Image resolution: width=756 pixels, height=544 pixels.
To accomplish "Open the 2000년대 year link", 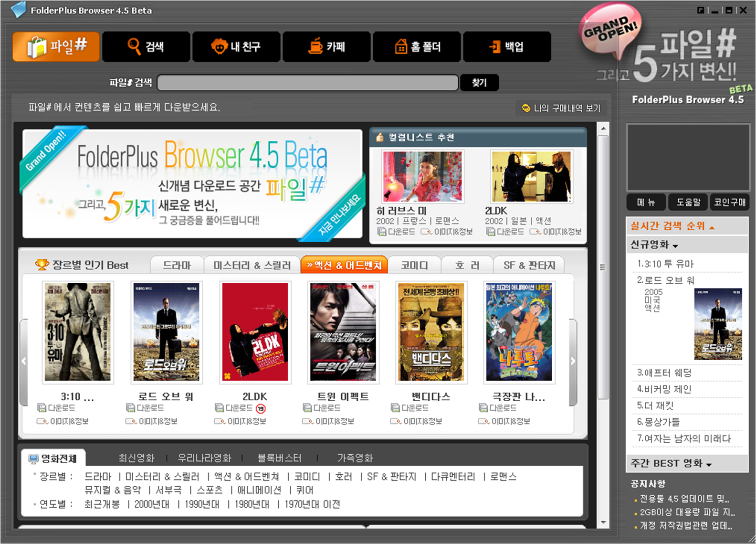I will pyautogui.click(x=152, y=504).
